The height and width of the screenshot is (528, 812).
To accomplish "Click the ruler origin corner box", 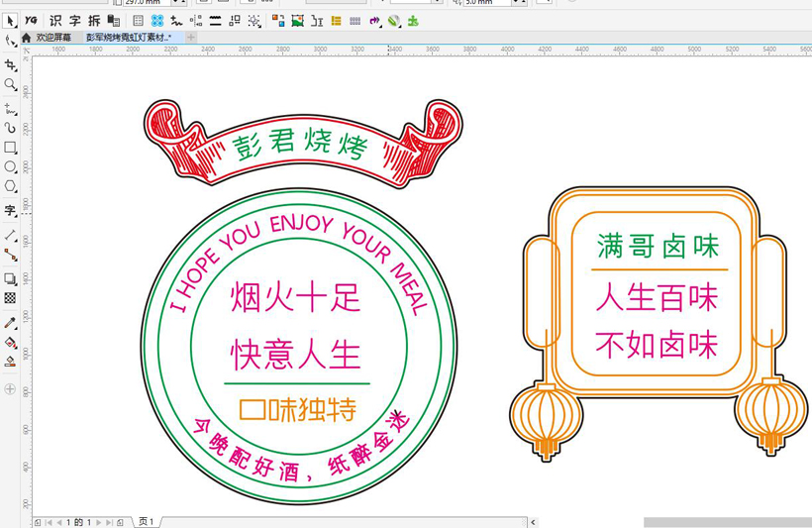I will click(27, 51).
